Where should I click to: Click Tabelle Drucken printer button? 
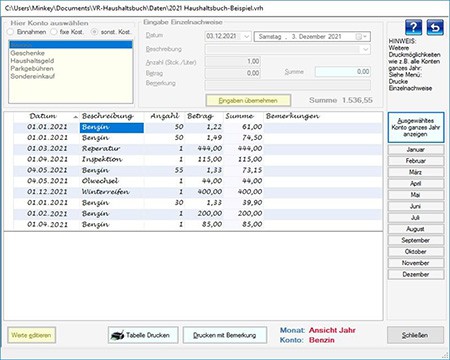coord(143,335)
